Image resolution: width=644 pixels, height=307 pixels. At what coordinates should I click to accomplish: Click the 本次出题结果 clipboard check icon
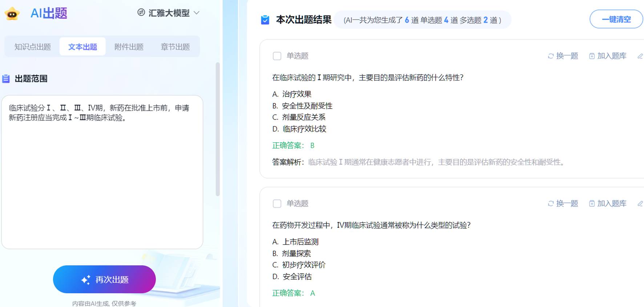[x=265, y=20]
